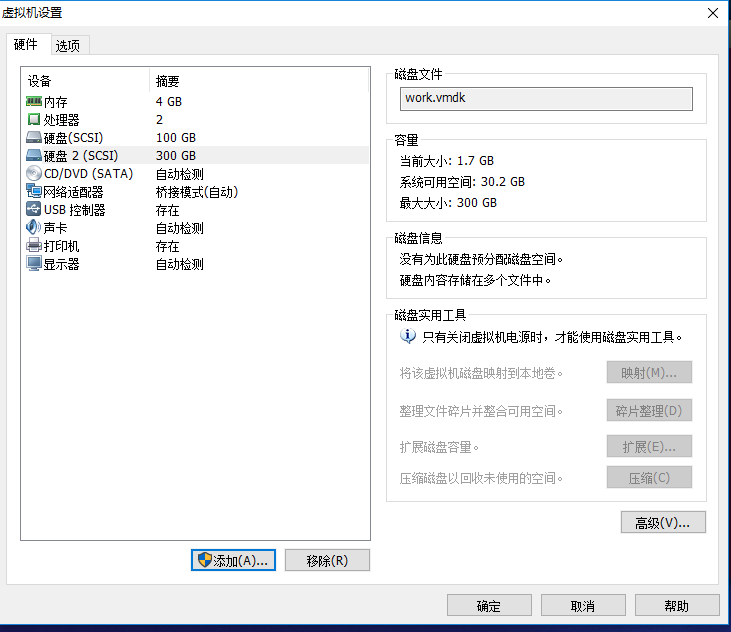Click the memory (内存) device icon
Screen dimensions: 731x632
click(34, 101)
